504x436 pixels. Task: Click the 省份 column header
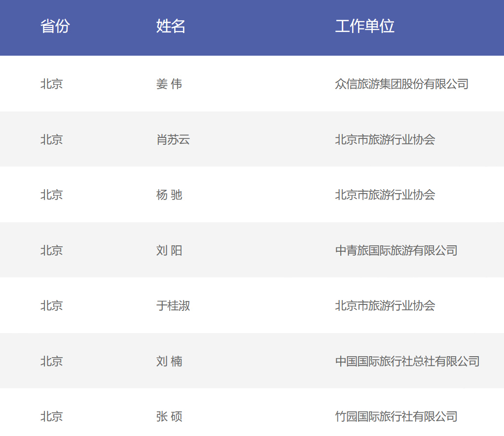(55, 26)
